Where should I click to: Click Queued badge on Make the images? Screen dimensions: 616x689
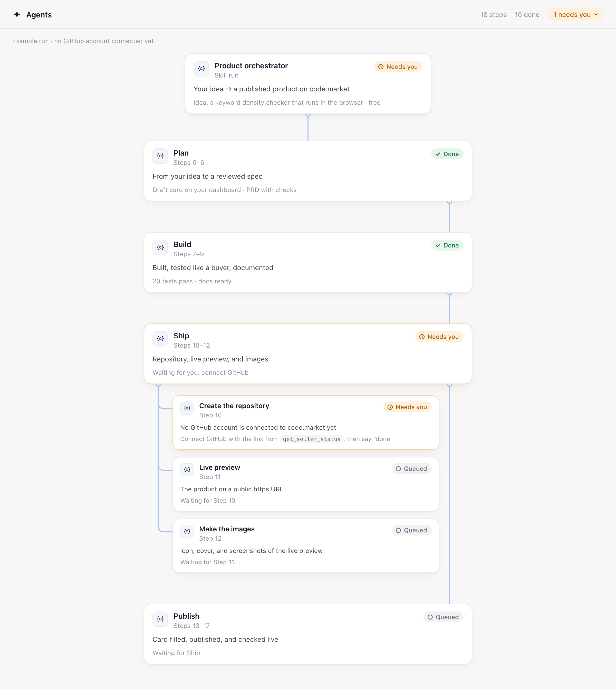(411, 531)
